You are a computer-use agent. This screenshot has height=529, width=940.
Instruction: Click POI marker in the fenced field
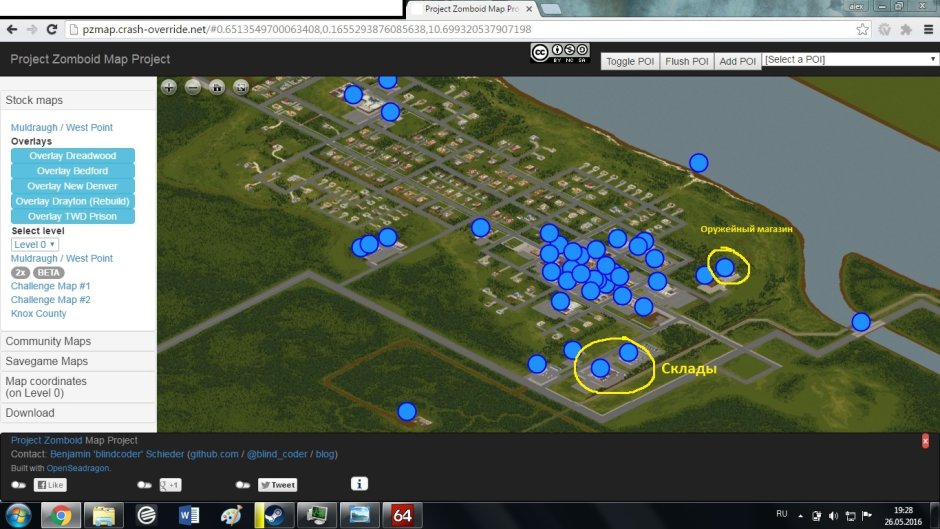[x=406, y=411]
